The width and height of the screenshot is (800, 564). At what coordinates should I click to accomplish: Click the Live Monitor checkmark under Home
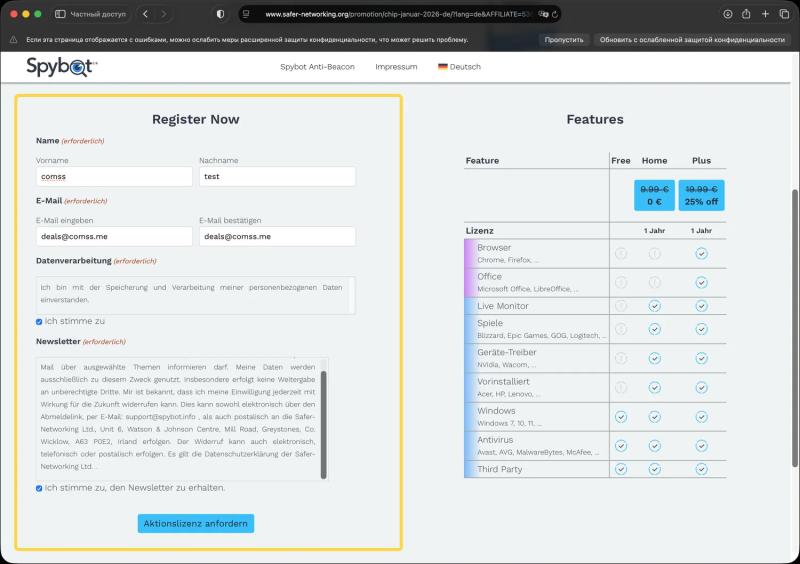click(654, 306)
